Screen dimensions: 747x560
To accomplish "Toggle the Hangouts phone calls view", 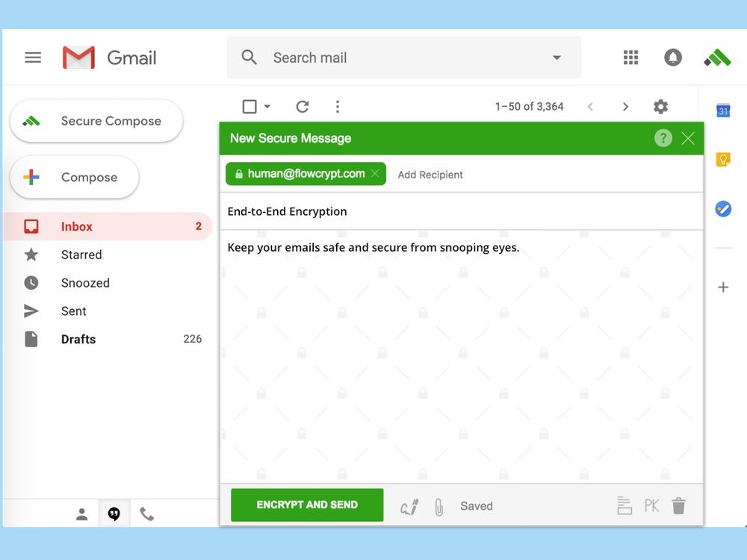I will 147,514.
